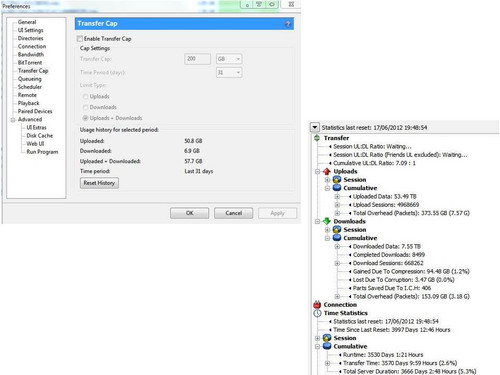Go to Connection preferences
The height and width of the screenshot is (375, 500).
32,46
